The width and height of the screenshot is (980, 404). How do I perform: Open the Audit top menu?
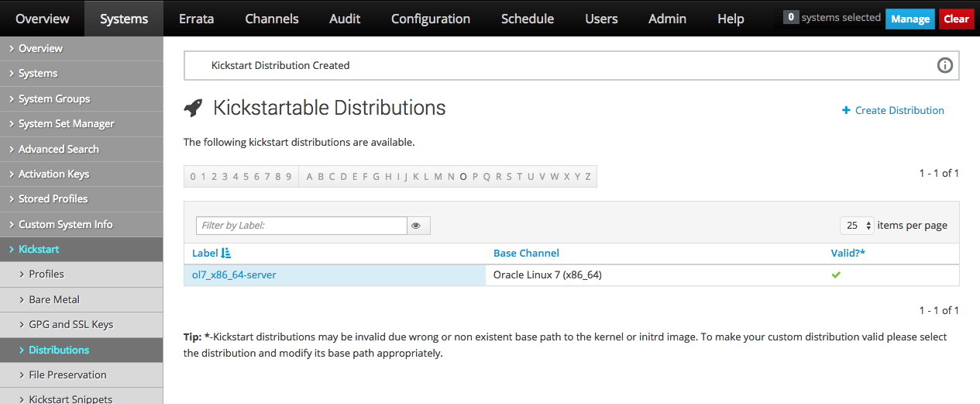tap(345, 19)
